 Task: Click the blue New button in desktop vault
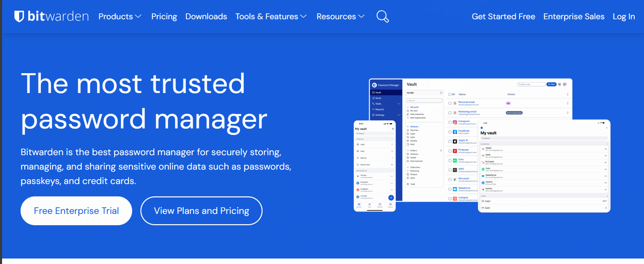tap(551, 84)
